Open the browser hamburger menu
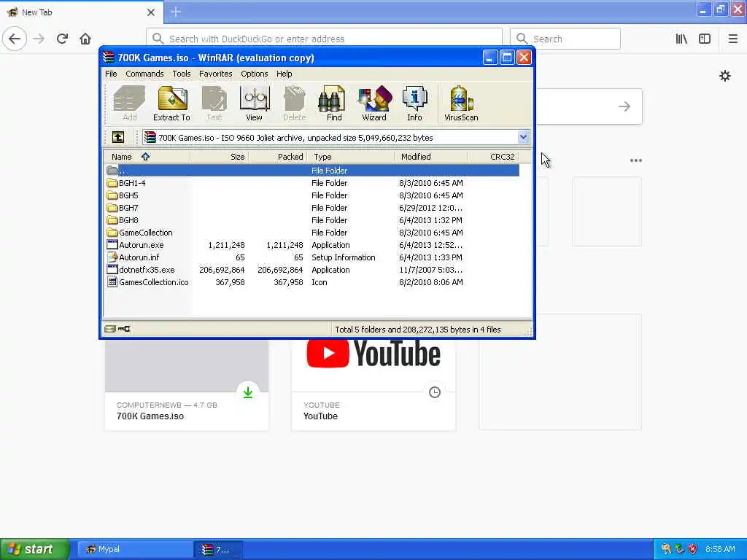The height and width of the screenshot is (560, 747). (x=732, y=39)
